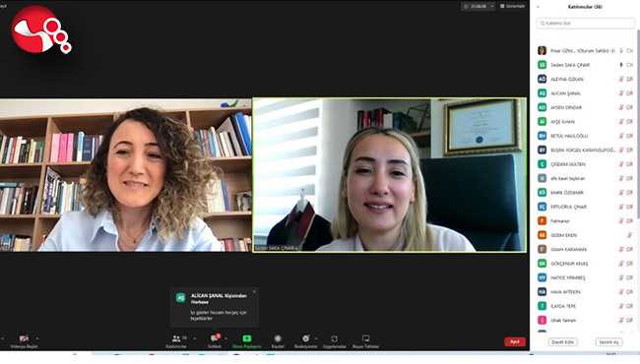Open the Görüntüle view menu
This screenshot has height=364, width=640.
coord(512,6)
